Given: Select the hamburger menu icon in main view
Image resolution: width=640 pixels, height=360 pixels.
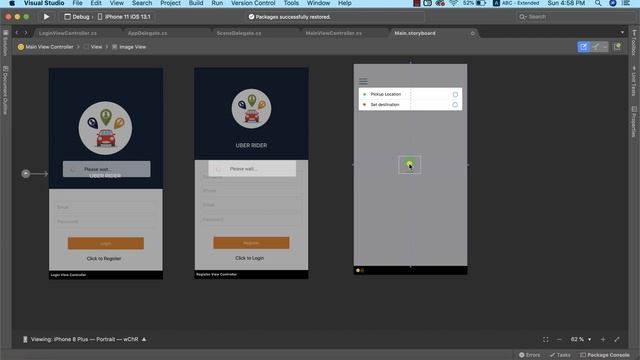Looking at the screenshot, I should (363, 81).
